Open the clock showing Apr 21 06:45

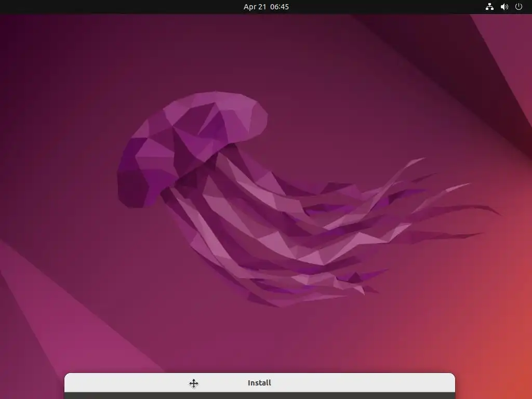(266, 7)
